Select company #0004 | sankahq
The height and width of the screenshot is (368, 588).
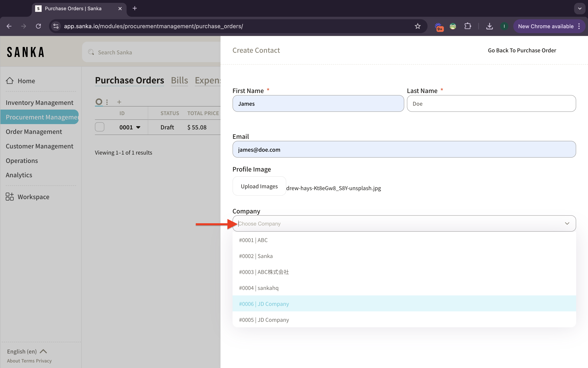click(x=404, y=288)
